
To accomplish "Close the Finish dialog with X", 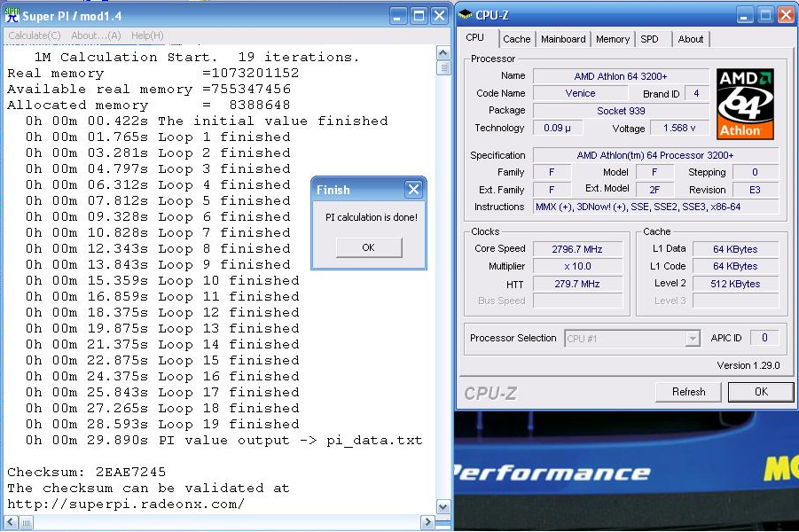I will [414, 190].
